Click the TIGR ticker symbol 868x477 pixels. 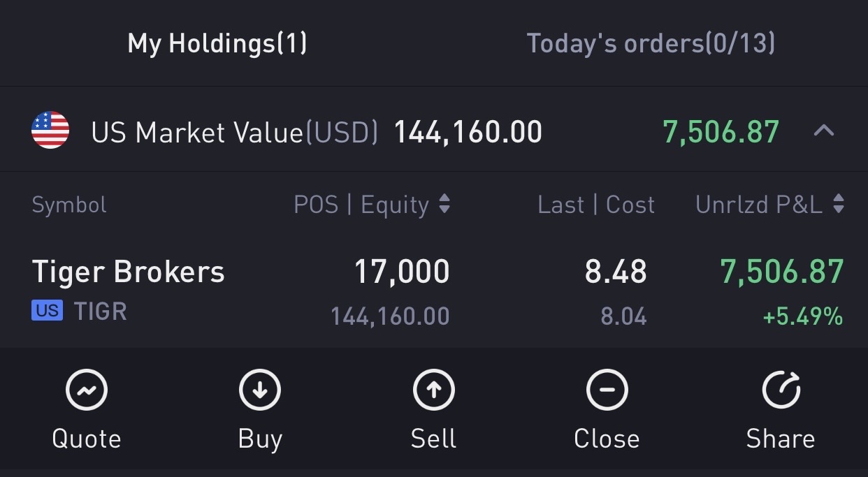[101, 311]
